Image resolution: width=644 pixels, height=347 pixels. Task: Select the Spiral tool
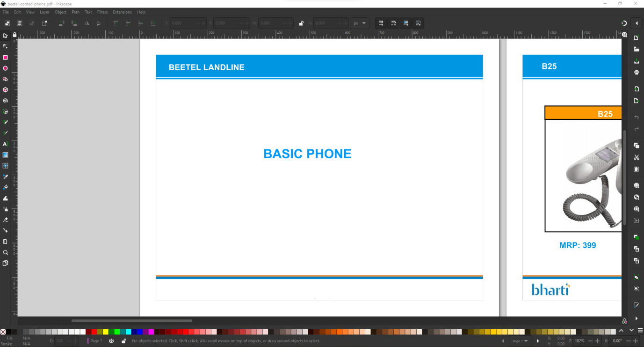pos(5,101)
